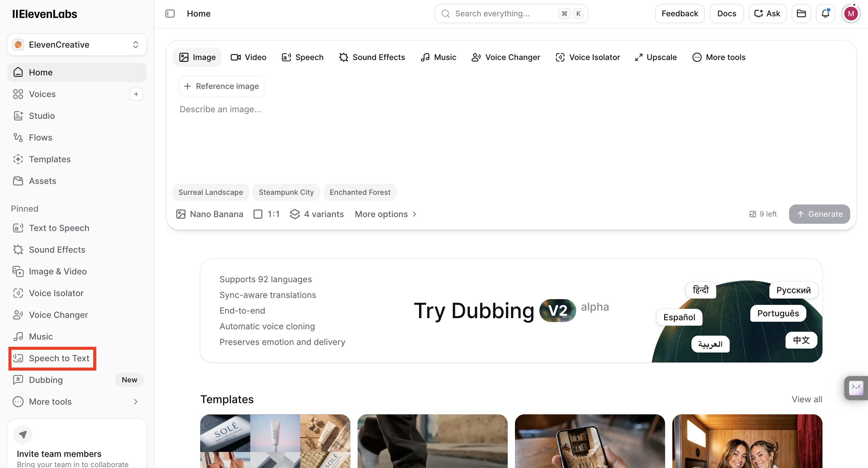Click the Search everything field
The height and width of the screenshot is (468, 868).
[511, 14]
